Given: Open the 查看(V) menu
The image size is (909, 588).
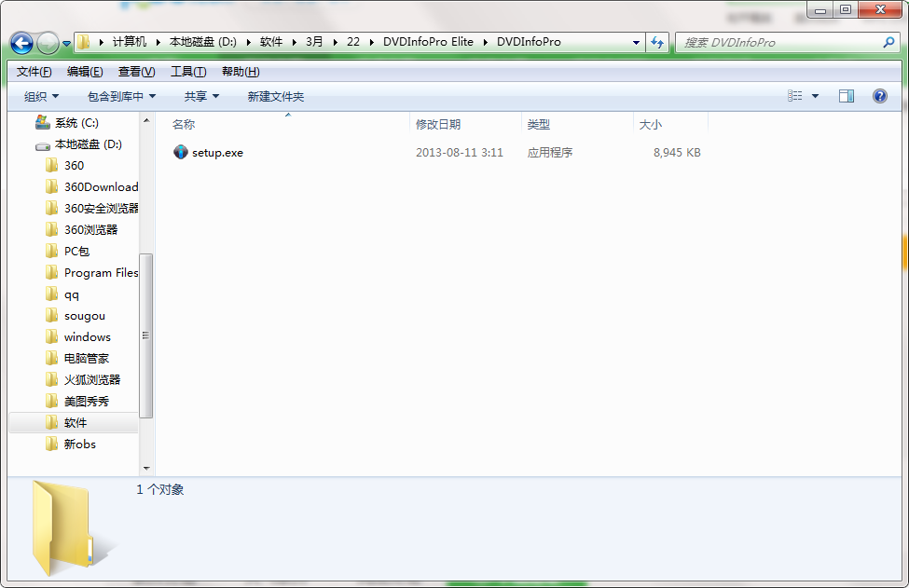Looking at the screenshot, I should (137, 71).
